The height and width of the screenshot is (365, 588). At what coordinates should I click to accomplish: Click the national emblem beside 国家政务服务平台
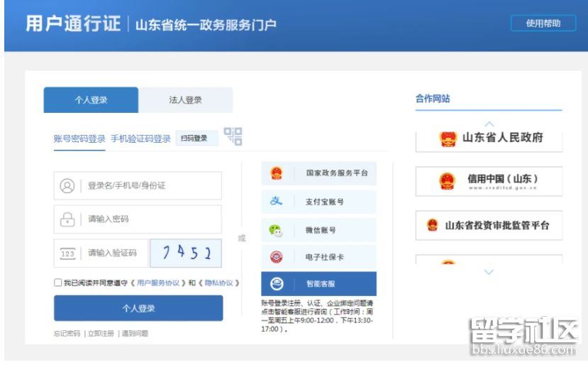276,173
